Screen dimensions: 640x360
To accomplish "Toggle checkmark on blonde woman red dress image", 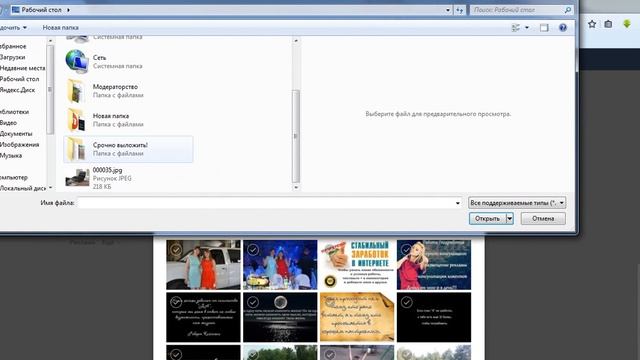I will 406,249.
